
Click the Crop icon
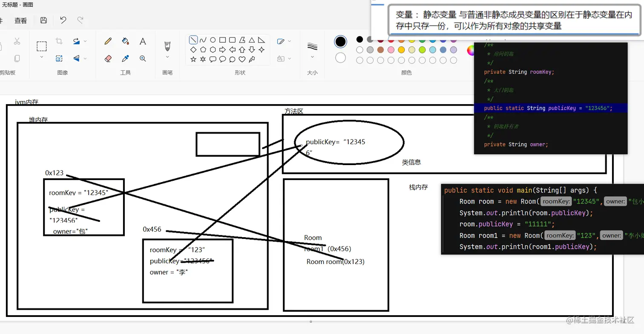pos(59,41)
